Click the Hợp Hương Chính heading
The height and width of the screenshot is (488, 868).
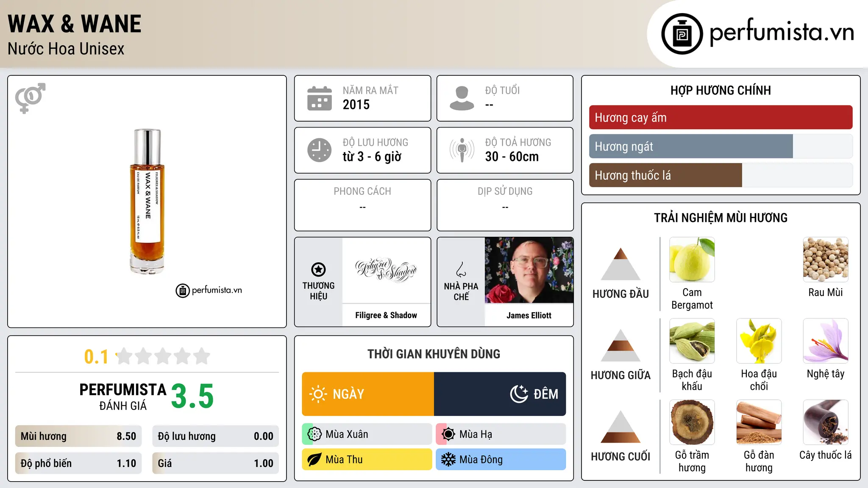click(721, 90)
